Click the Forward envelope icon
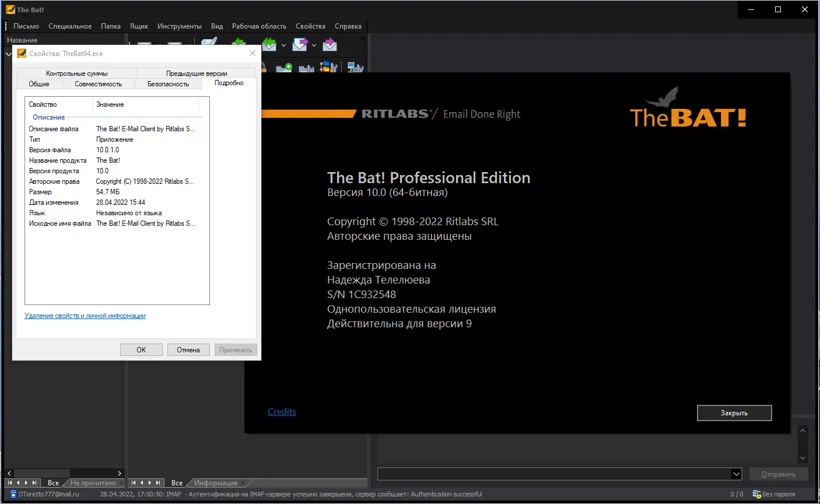Viewport: 820px width, 504px height. [x=300, y=43]
